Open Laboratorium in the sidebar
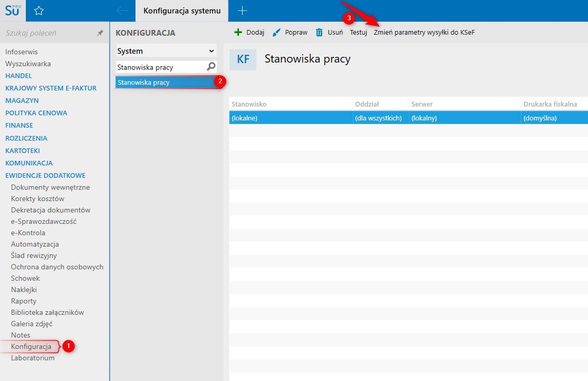588x381 pixels. 33,358
